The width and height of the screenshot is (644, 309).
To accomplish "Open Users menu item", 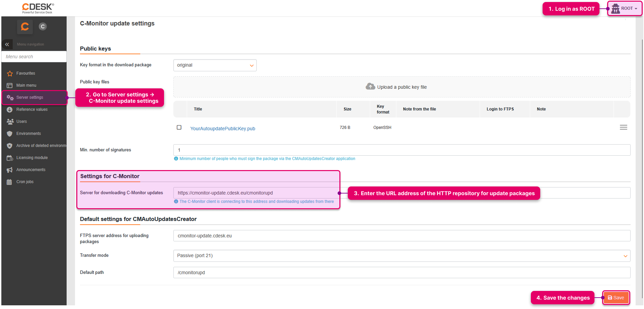I will click(22, 122).
